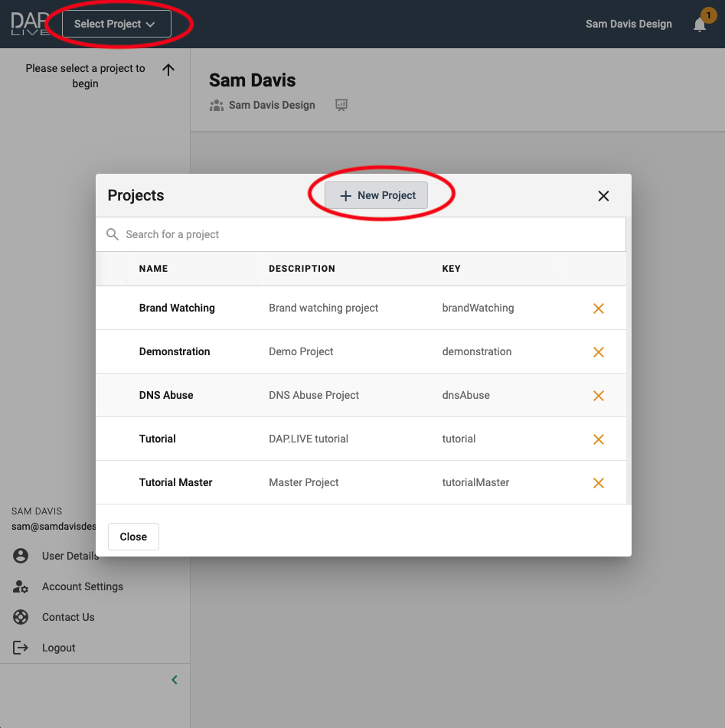Click the notification bell icon
The height and width of the screenshot is (728, 725).
(x=699, y=24)
